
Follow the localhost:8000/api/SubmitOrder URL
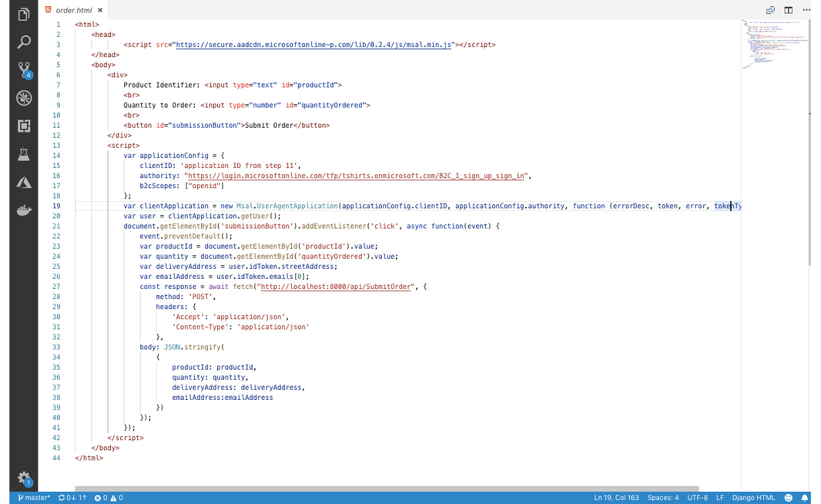[336, 286]
